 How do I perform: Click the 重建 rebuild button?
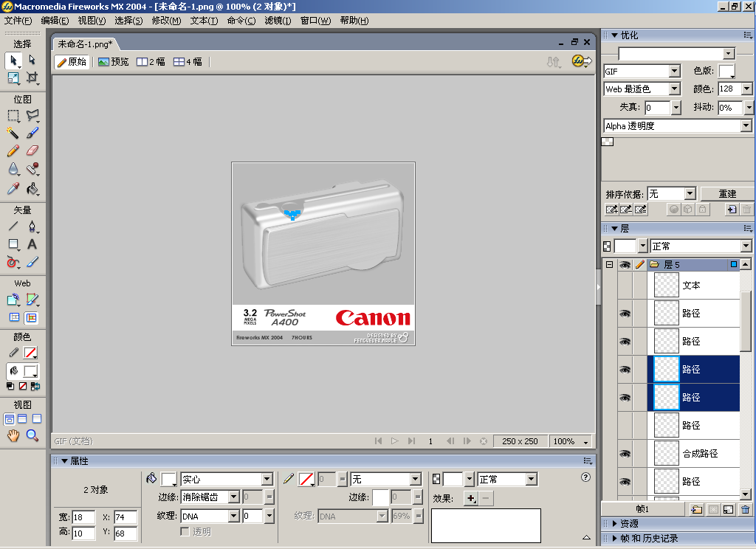click(x=727, y=194)
